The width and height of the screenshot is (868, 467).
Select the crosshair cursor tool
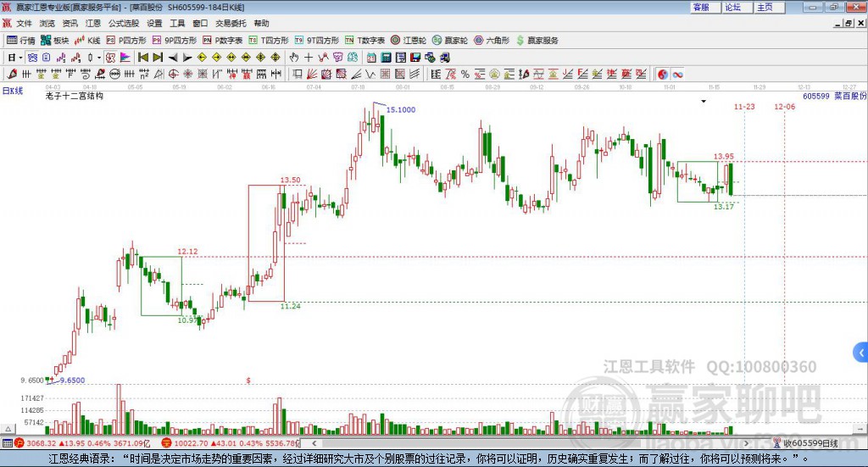click(x=309, y=58)
